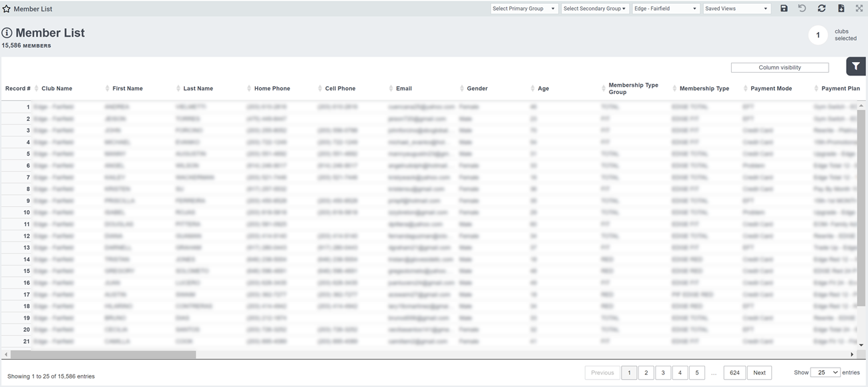Change entries shown using the 25 dropdown

click(x=826, y=372)
